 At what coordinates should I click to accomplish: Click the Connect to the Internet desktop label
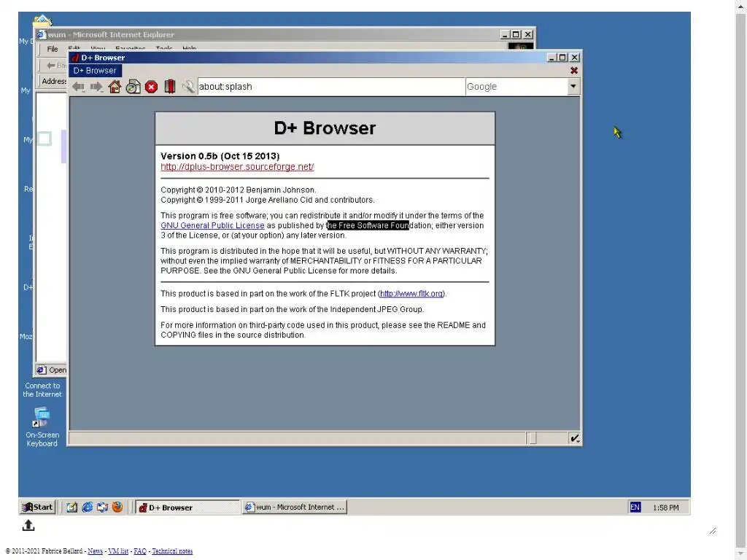click(42, 390)
